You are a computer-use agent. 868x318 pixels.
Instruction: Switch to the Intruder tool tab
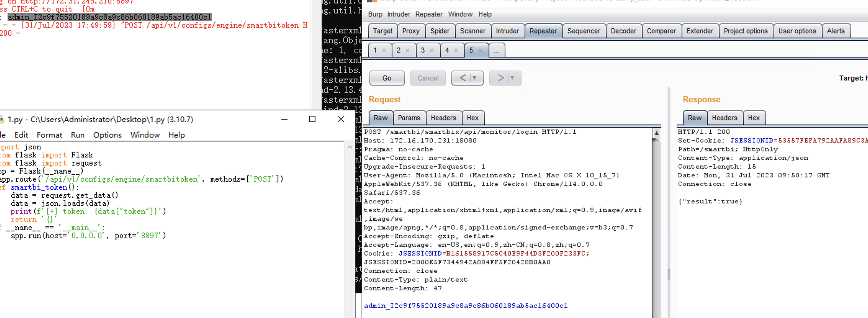pyautogui.click(x=507, y=31)
